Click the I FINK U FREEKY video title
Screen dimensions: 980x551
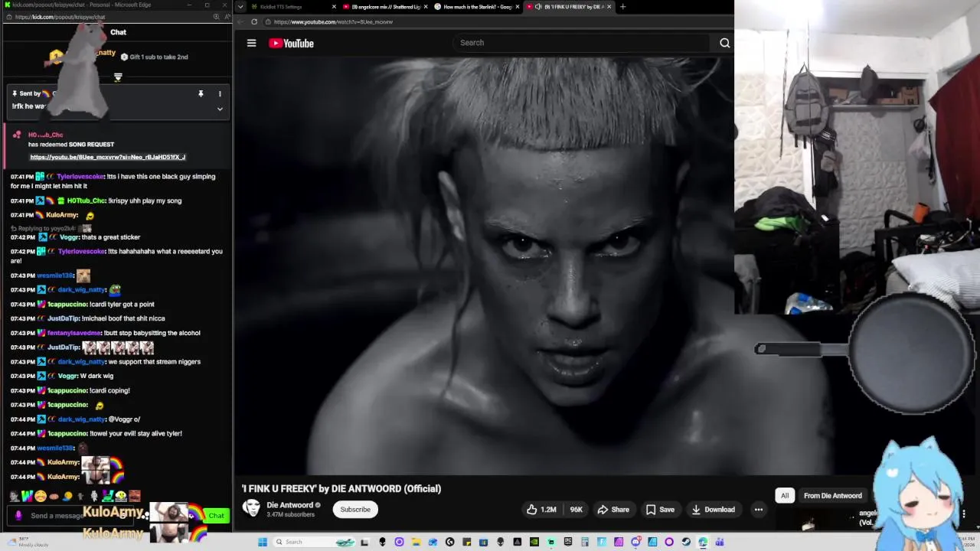click(x=341, y=488)
